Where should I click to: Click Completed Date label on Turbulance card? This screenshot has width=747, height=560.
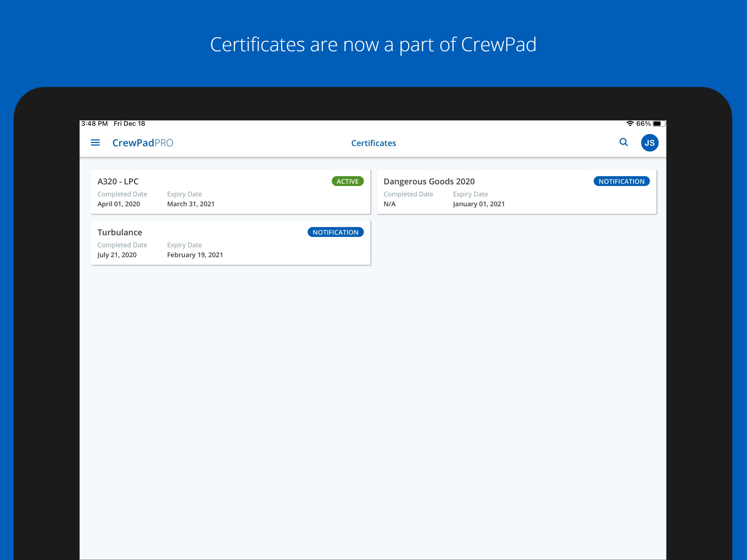(122, 245)
